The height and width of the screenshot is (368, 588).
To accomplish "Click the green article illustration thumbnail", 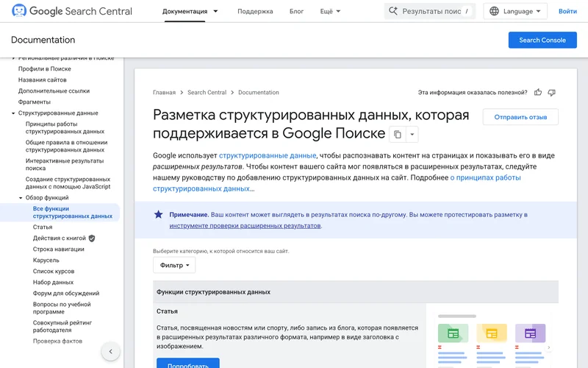I will tap(453, 333).
